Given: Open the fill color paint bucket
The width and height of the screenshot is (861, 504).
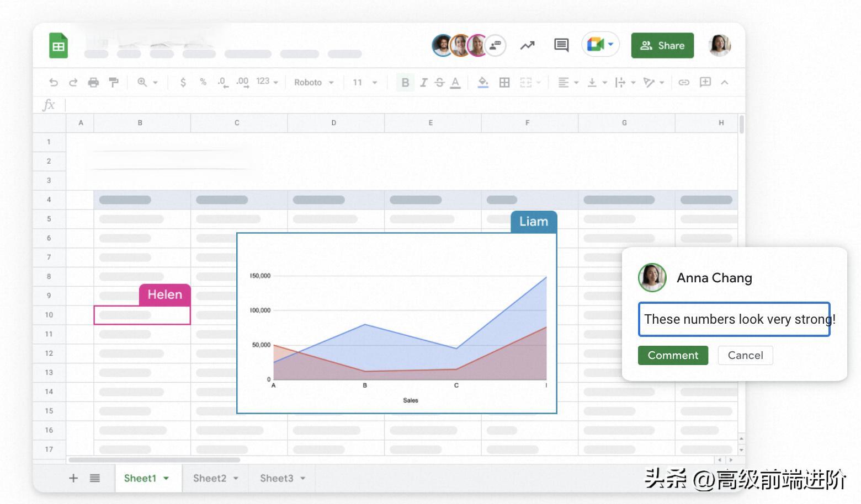Looking at the screenshot, I should coord(483,82).
